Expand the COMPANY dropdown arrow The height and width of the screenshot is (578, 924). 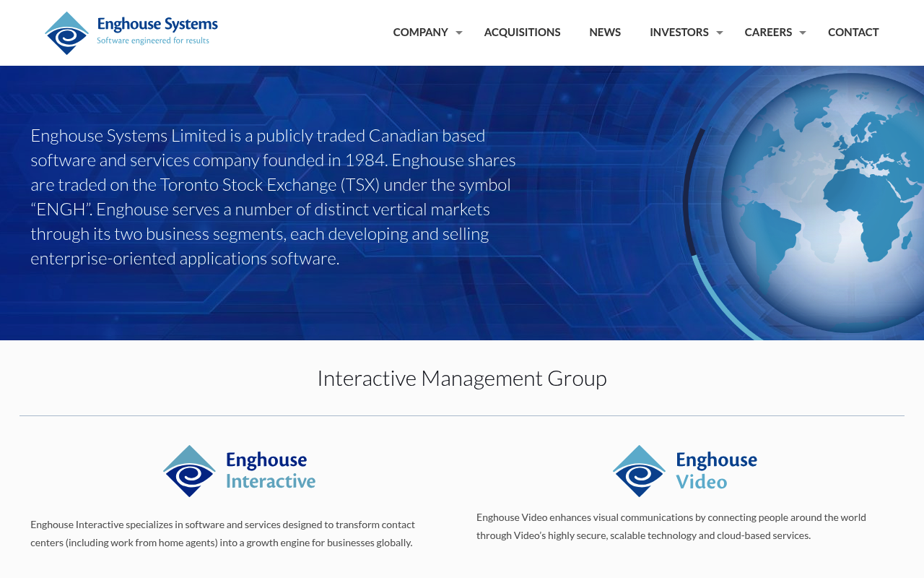pyautogui.click(x=458, y=33)
